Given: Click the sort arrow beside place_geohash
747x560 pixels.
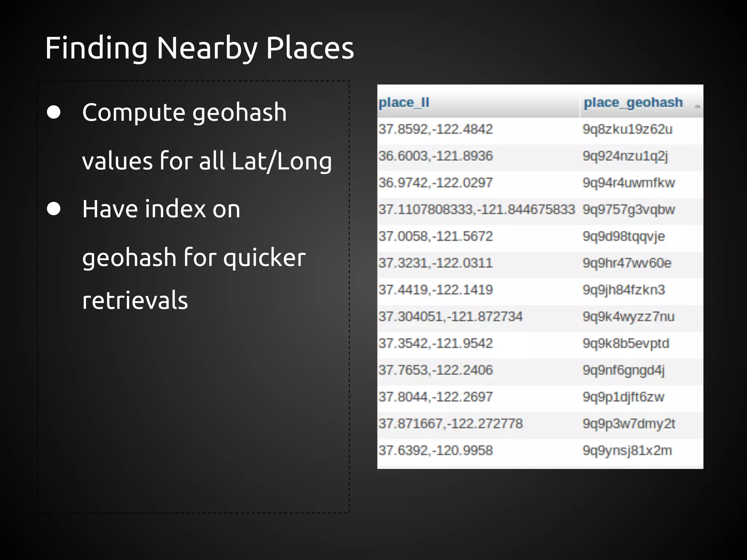Looking at the screenshot, I should tap(697, 106).
